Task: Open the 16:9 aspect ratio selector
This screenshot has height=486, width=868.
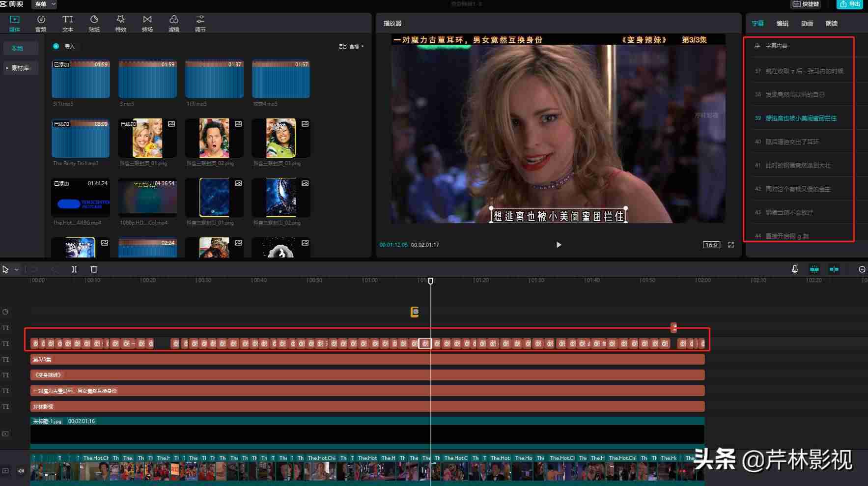Action: tap(711, 245)
